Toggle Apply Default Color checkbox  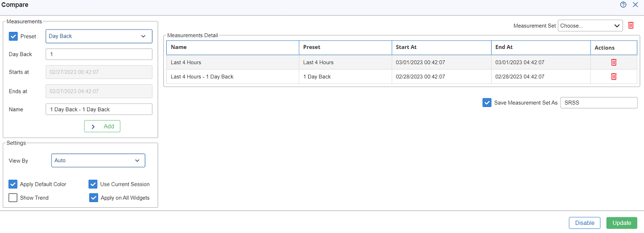(x=13, y=184)
